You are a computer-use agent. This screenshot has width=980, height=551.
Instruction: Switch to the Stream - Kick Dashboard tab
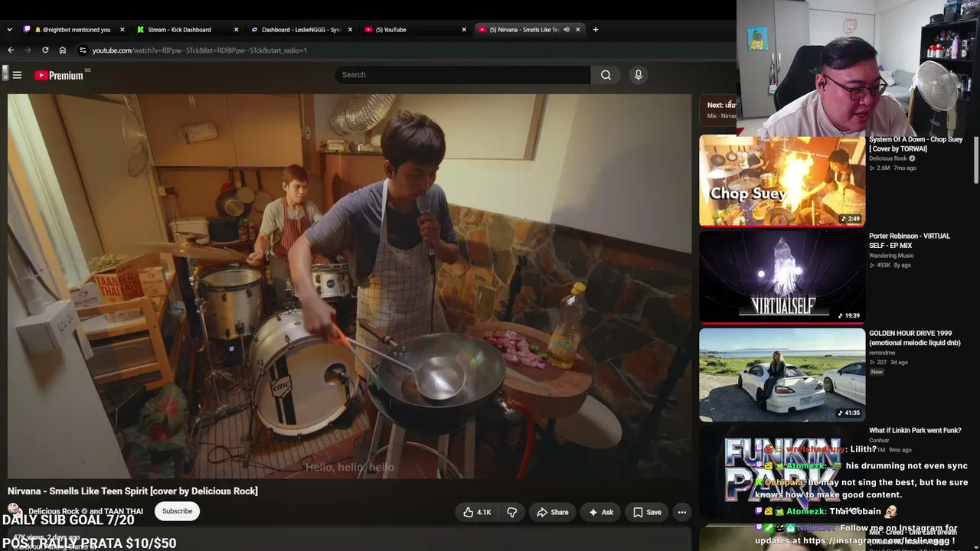pos(187,30)
